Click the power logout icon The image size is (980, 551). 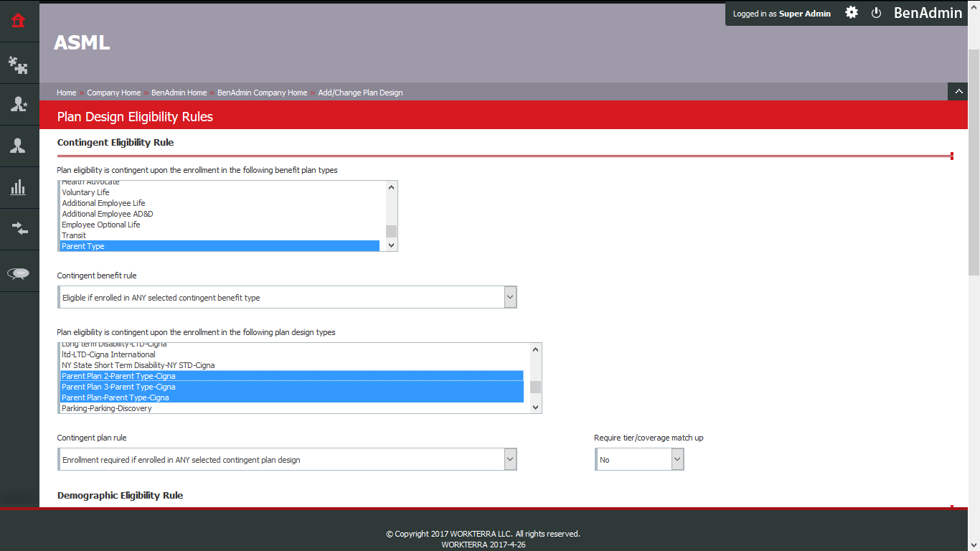(876, 13)
